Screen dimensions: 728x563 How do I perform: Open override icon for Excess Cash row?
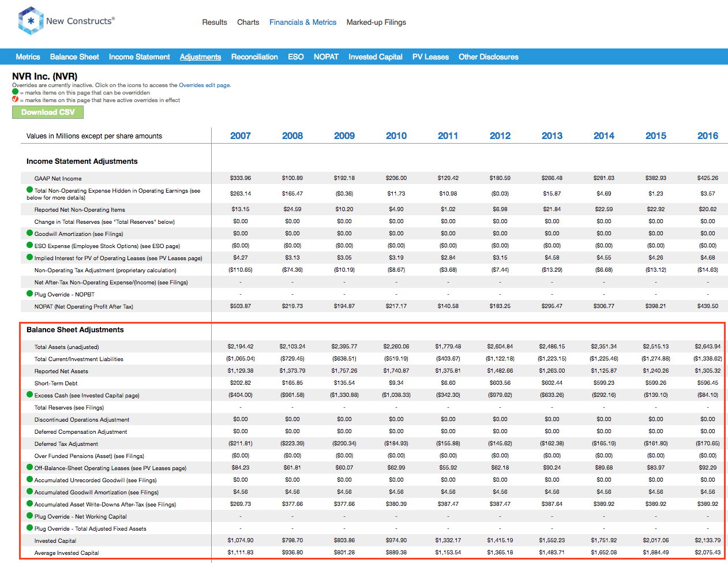30,395
